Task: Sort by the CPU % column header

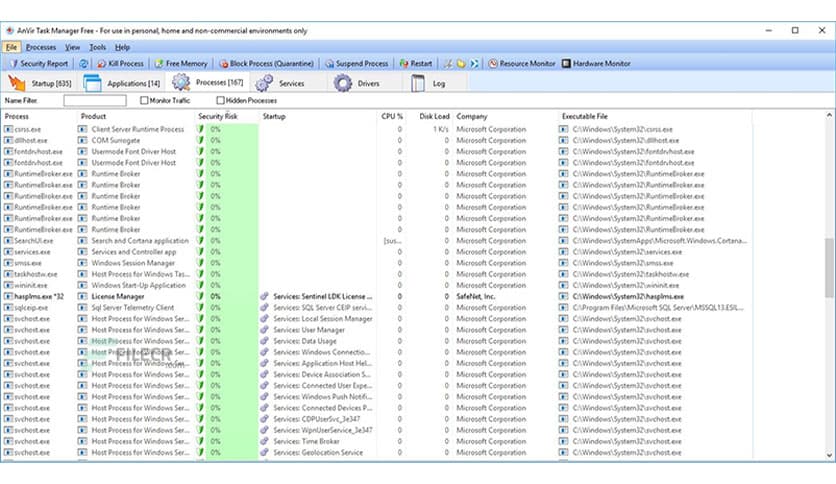Action: 392,117
